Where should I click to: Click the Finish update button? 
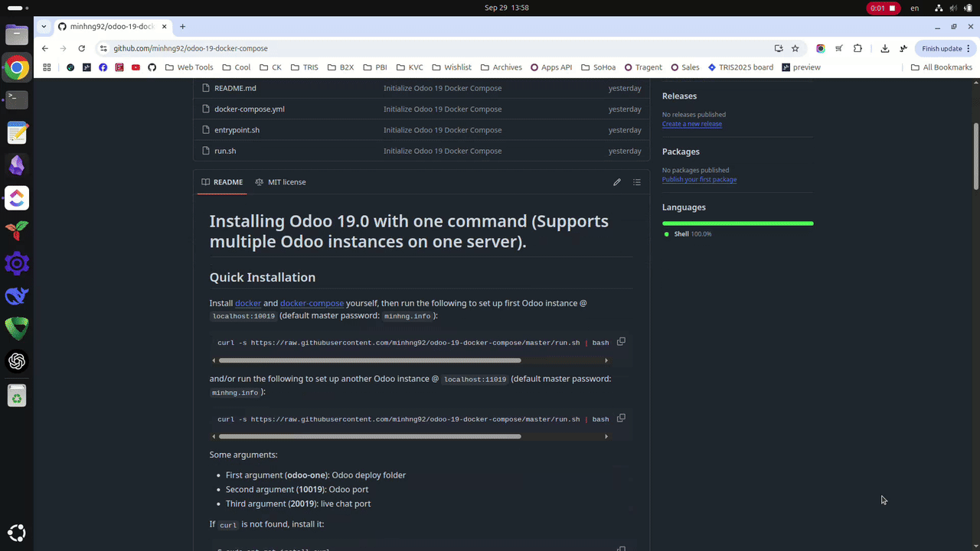[x=942, y=47]
